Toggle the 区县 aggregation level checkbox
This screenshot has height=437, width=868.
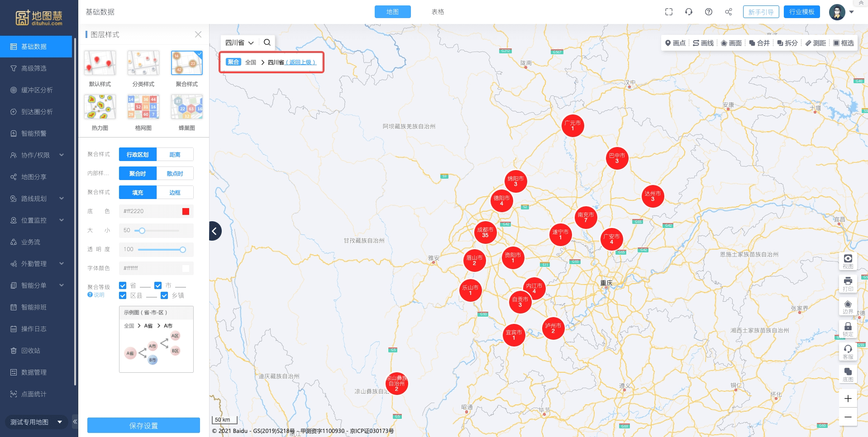(x=123, y=295)
